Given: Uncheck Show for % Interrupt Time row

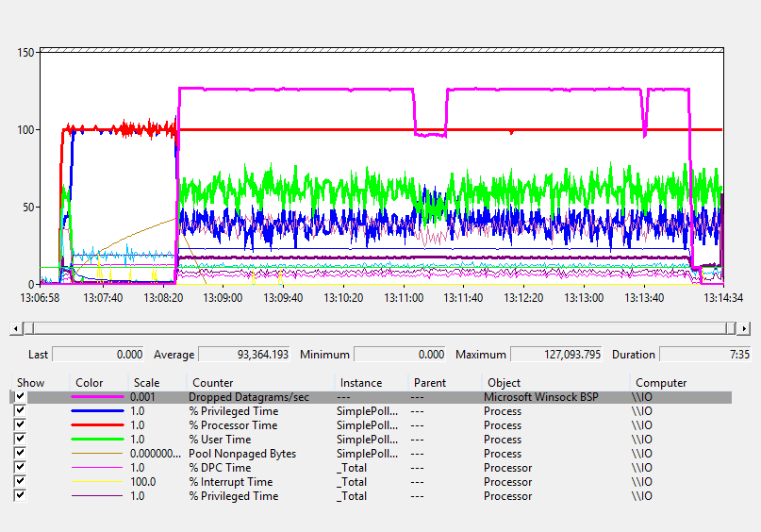Looking at the screenshot, I should click(20, 481).
